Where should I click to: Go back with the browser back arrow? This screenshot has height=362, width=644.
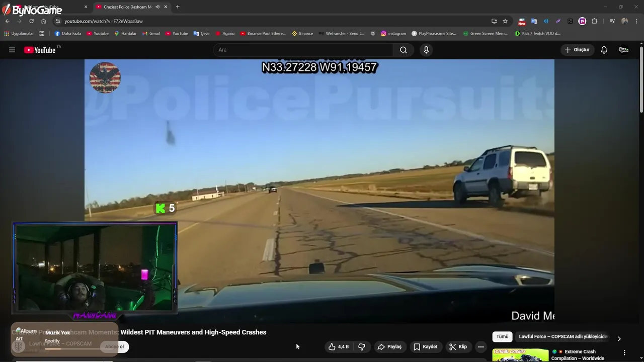point(7,21)
